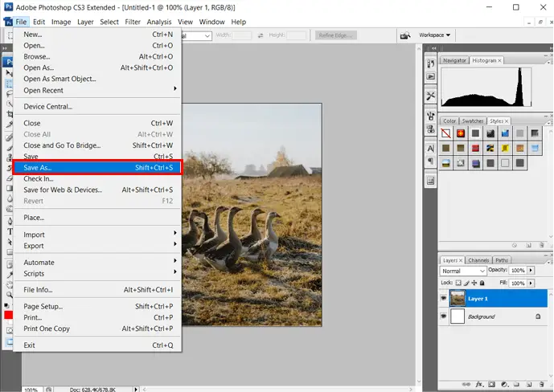Open the Filter menu

point(133,22)
